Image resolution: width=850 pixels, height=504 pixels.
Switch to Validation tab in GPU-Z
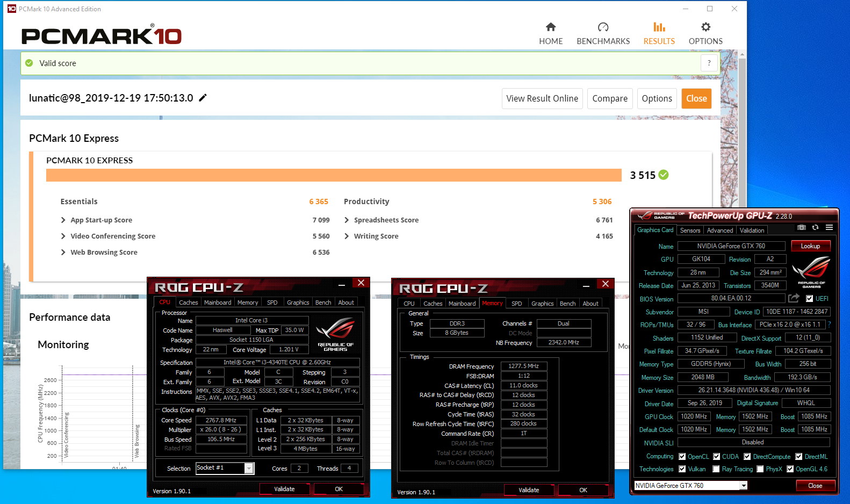[752, 231]
